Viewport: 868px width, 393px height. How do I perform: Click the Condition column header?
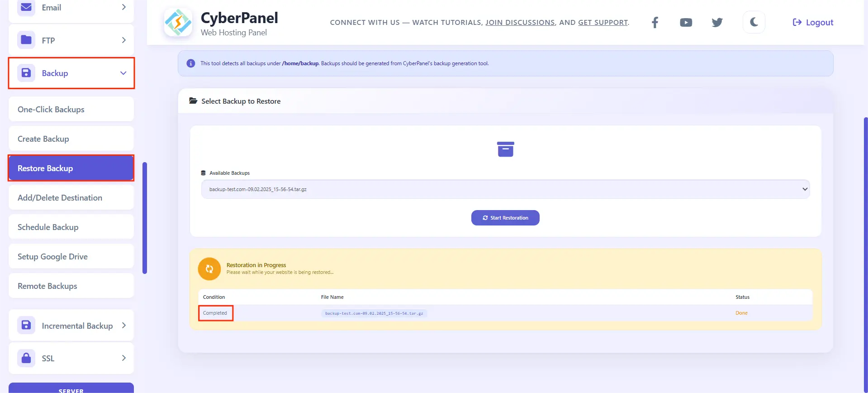(214, 297)
